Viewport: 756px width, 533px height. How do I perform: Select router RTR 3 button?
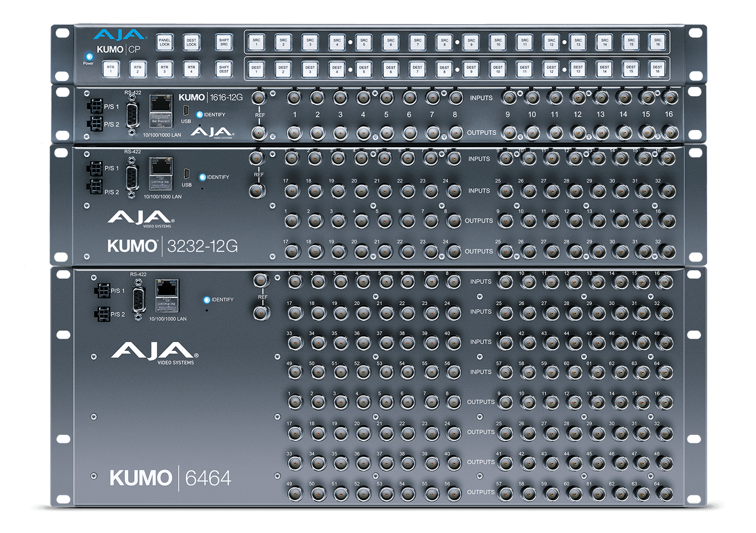pyautogui.click(x=164, y=69)
